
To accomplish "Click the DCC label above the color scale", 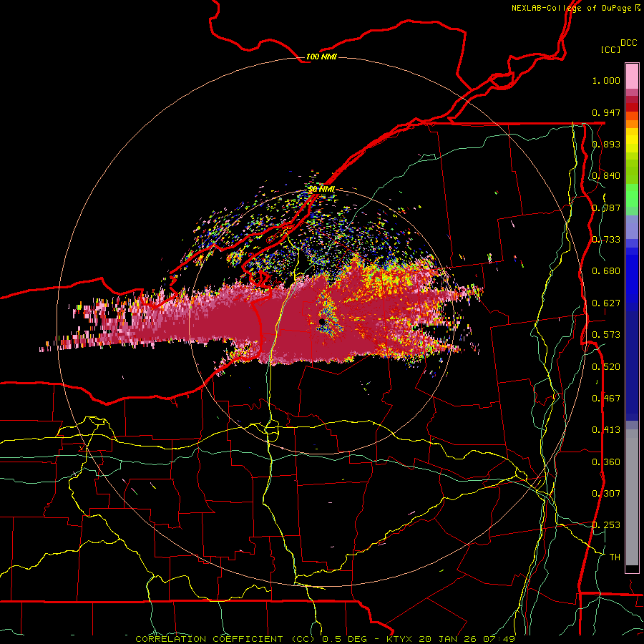I will pos(629,43).
